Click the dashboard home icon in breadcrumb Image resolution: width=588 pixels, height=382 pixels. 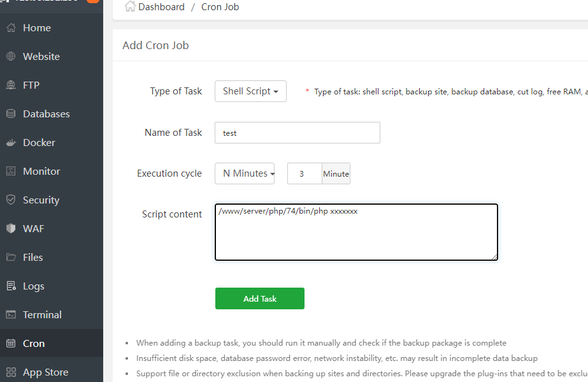[x=130, y=7]
